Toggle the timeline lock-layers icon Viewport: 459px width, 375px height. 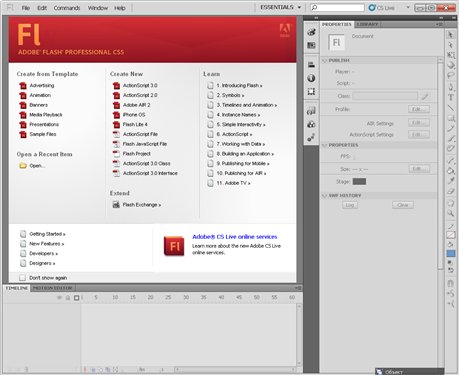click(x=68, y=298)
